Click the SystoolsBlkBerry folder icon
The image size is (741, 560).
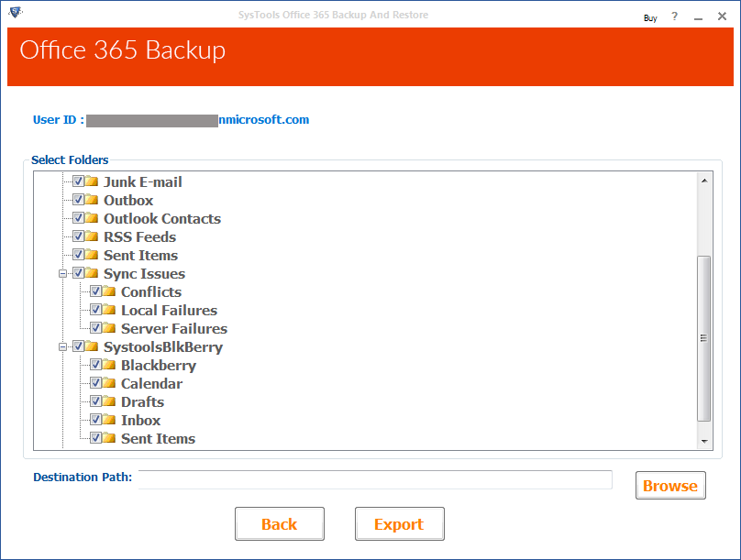[91, 346]
